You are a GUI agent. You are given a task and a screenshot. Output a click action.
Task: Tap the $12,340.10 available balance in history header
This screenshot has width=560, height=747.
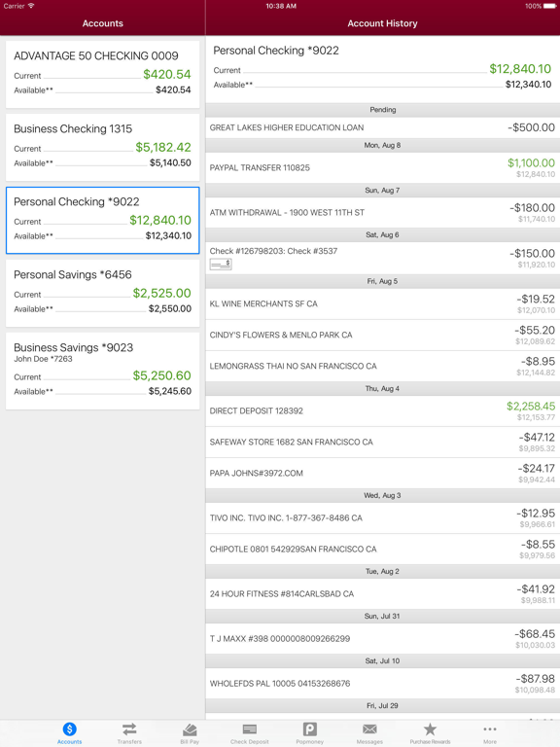coord(528,85)
